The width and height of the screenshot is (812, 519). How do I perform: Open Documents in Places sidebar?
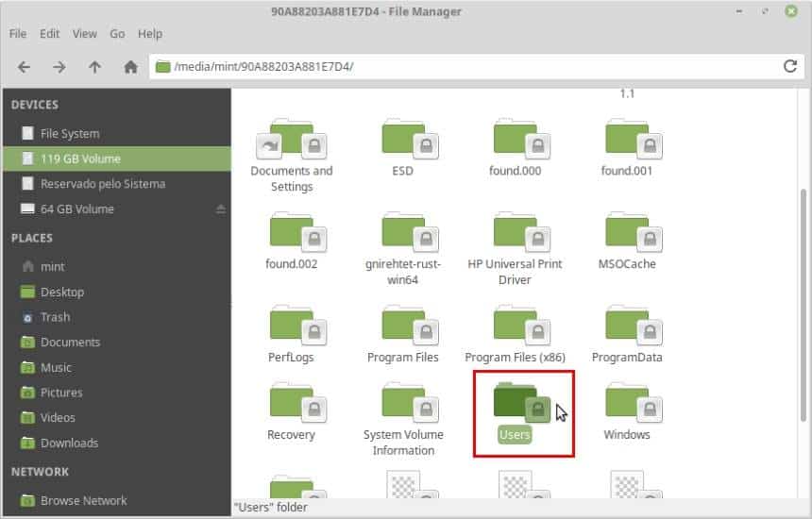tap(117, 342)
